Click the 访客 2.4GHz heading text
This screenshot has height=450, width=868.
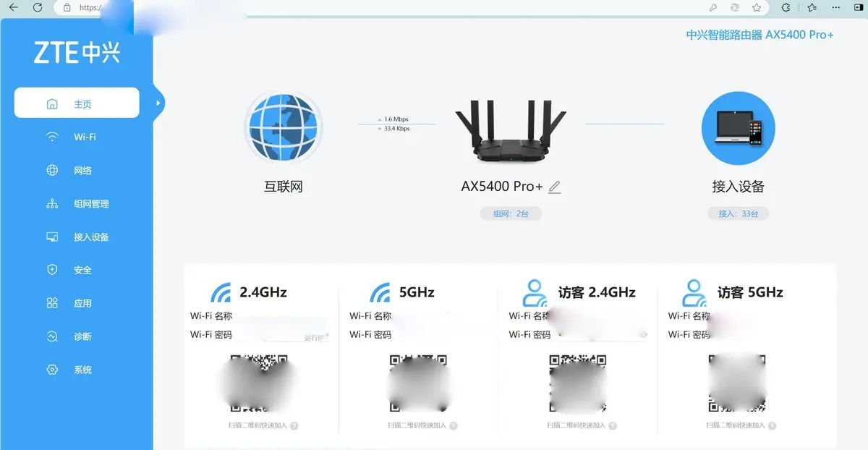click(597, 292)
